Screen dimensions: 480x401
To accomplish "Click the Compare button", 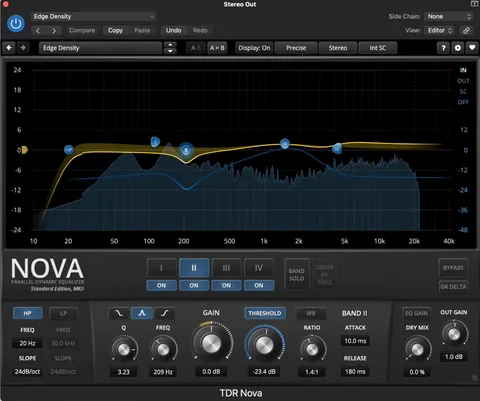I will [82, 31].
